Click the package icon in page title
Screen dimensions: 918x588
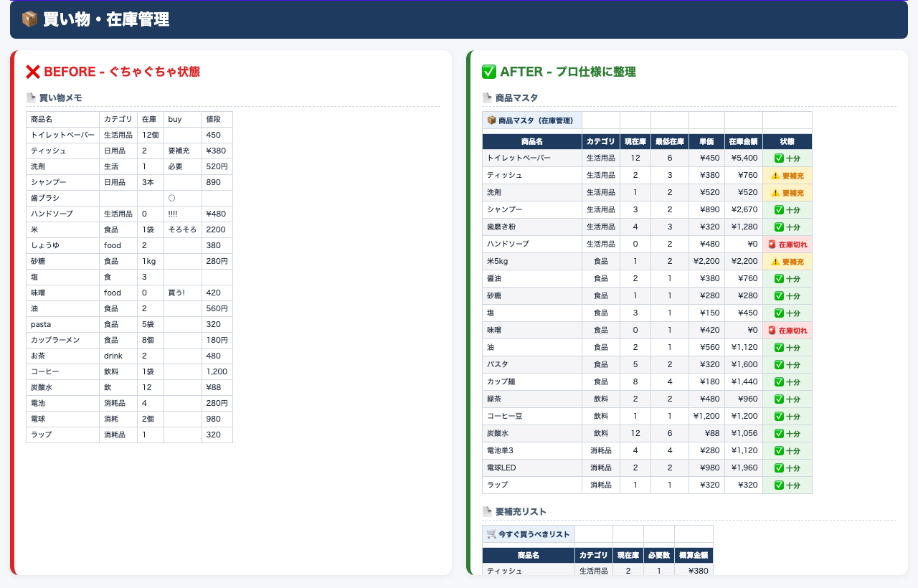[29, 19]
